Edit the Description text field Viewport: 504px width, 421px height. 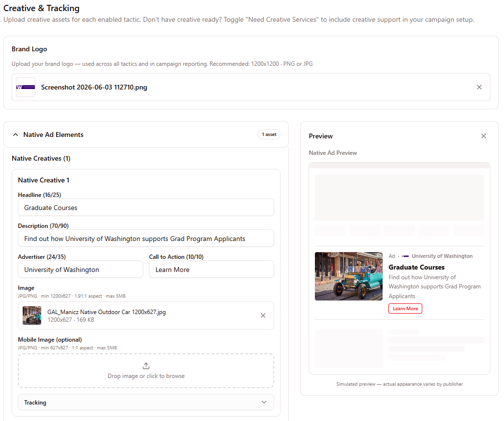[146, 238]
